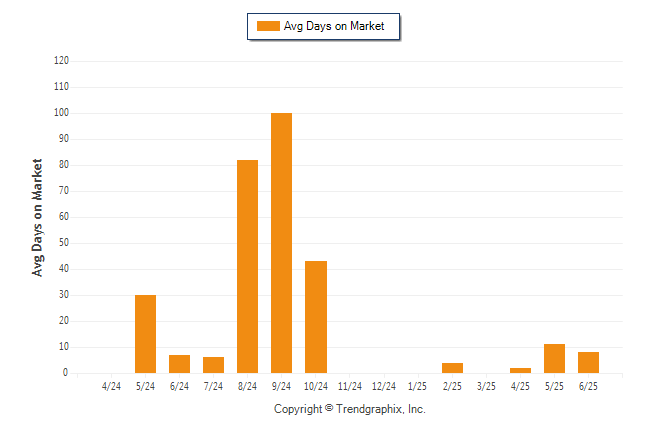The width and height of the screenshot is (646, 434).
Task: Select the 10/24 bar in the chart
Action: click(316, 317)
